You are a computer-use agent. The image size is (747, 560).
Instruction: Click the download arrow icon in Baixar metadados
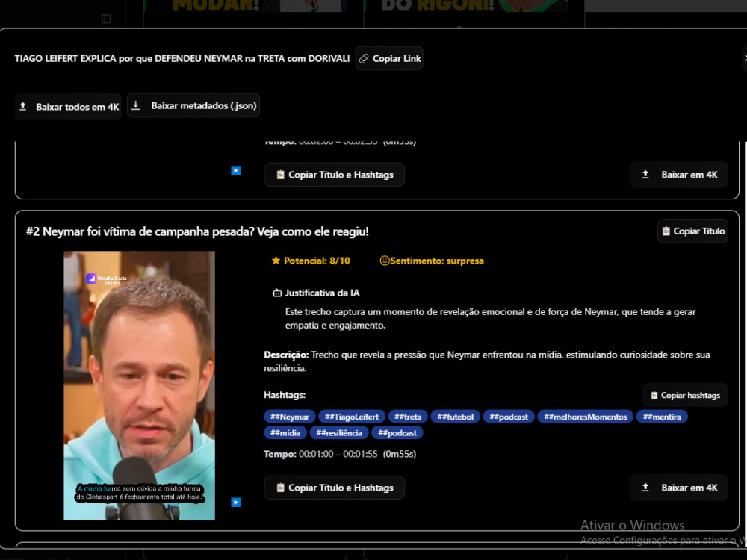click(x=136, y=105)
